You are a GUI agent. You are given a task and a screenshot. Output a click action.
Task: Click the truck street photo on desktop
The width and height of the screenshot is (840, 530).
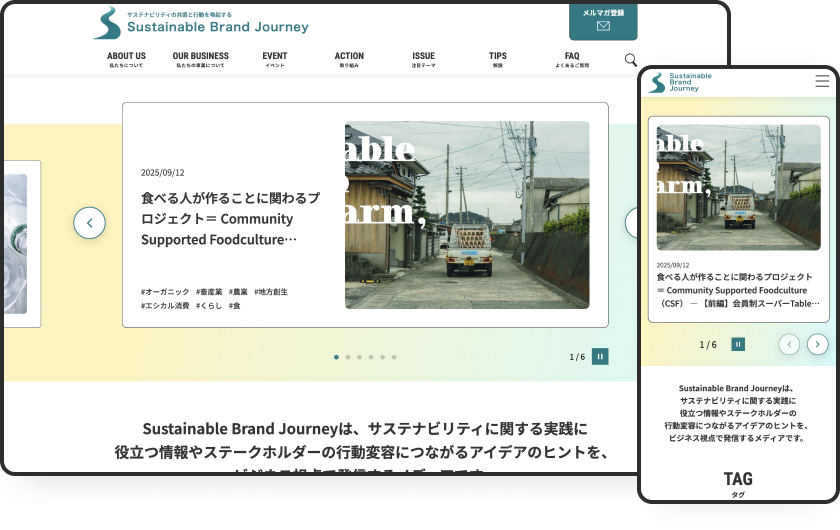tap(467, 215)
